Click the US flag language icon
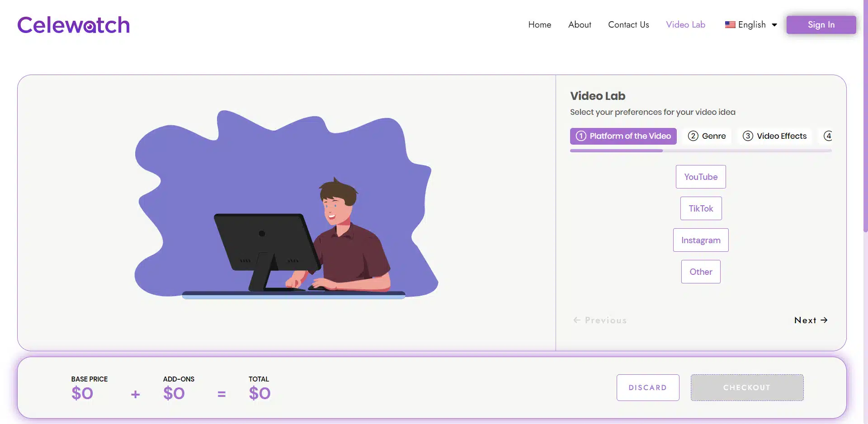868x424 pixels. [730, 25]
